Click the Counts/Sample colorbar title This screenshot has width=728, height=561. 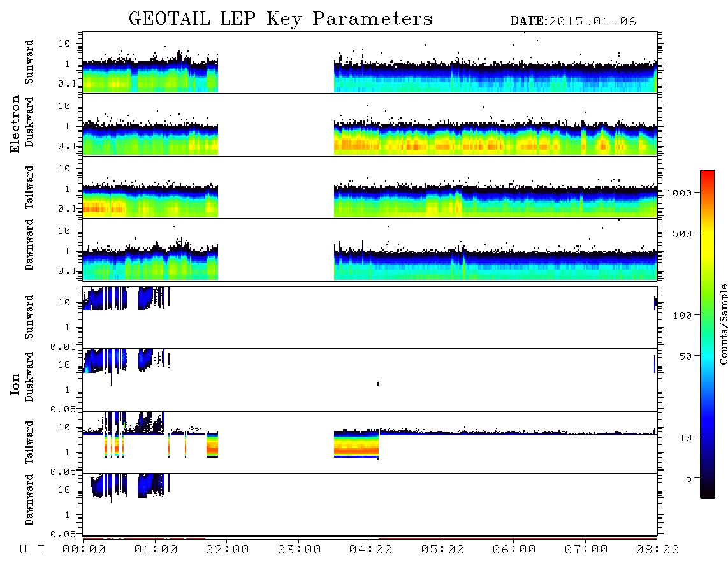[x=723, y=324]
